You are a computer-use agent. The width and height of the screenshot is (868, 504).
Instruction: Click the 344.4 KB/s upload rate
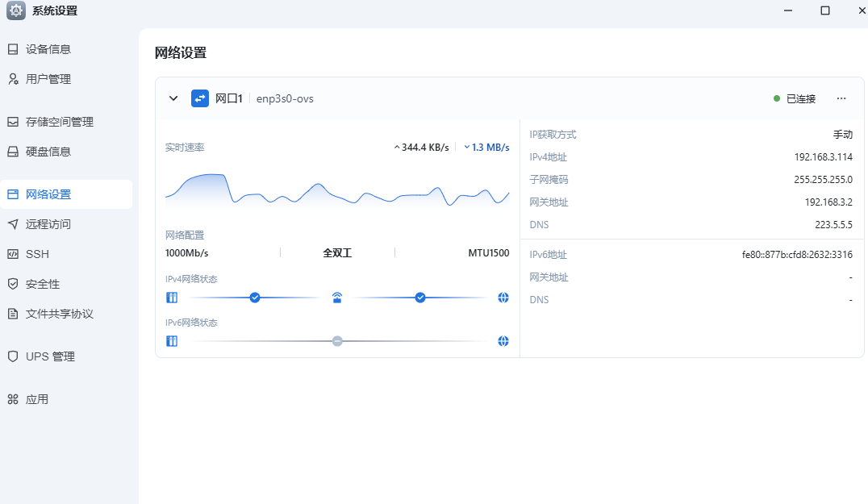click(425, 147)
